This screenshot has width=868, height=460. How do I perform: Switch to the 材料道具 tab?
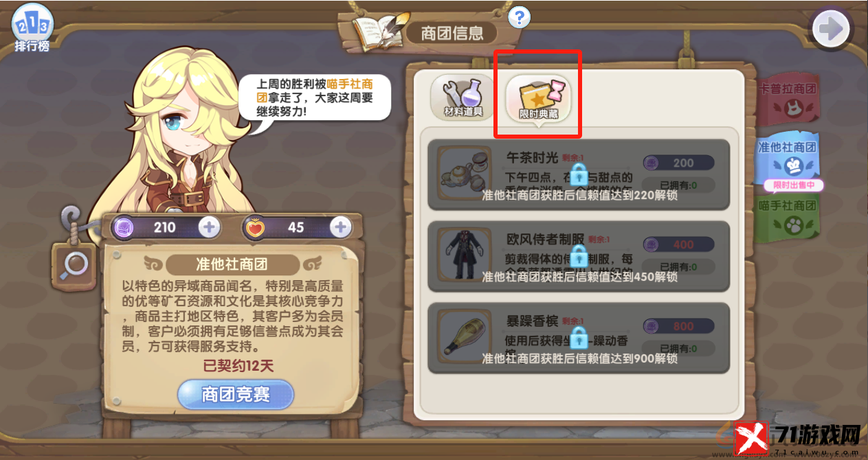[x=463, y=97]
